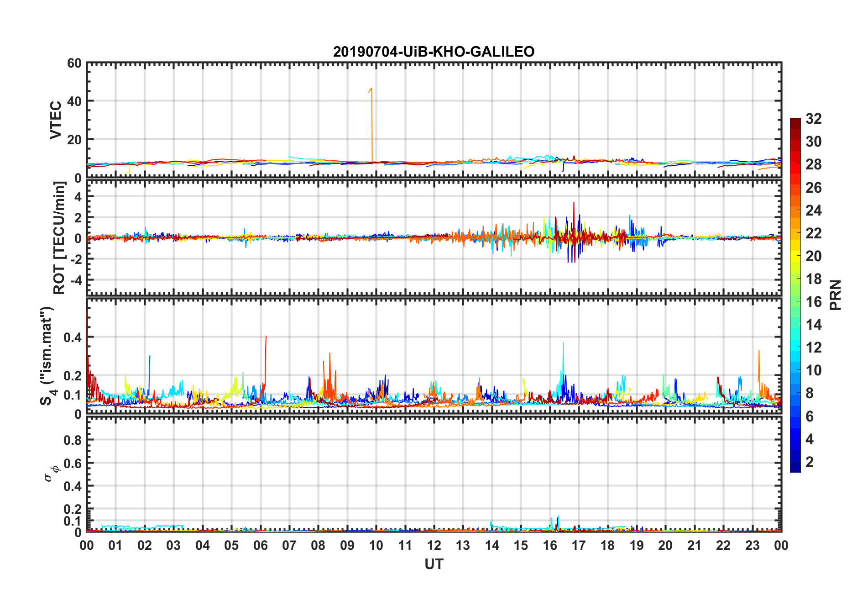Viewport: 868px width, 590px height.
Task: Click colorbar tick label 10
Action: pyautogui.click(x=814, y=370)
